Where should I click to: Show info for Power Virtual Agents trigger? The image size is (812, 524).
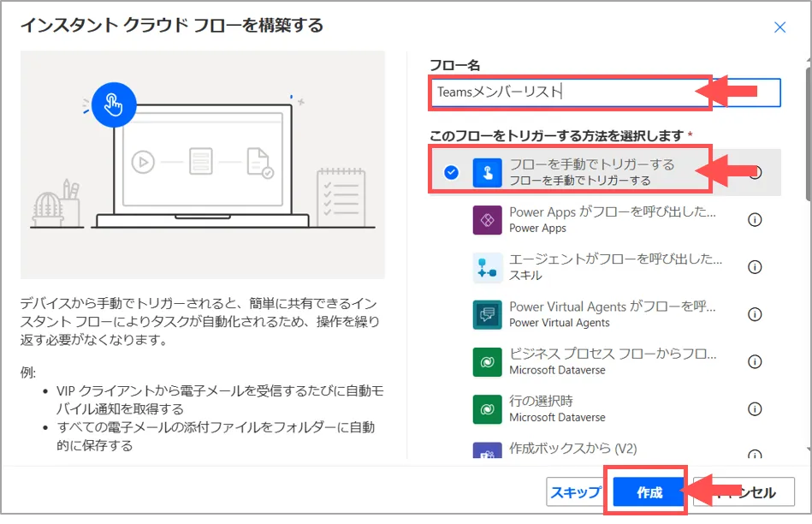755,314
